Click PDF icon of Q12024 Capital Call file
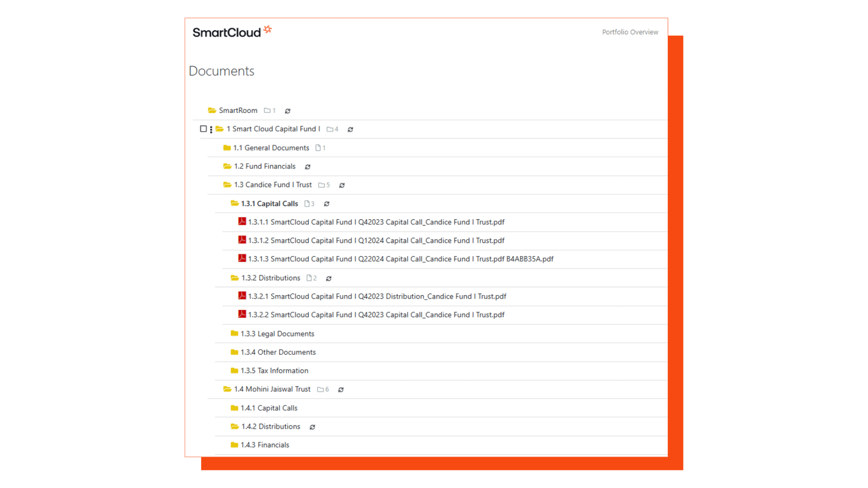 click(x=242, y=240)
